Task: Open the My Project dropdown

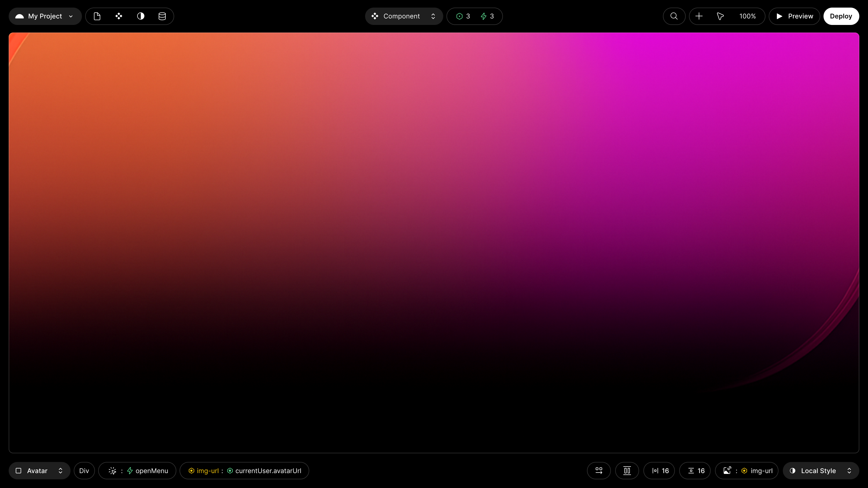Action: (x=45, y=16)
